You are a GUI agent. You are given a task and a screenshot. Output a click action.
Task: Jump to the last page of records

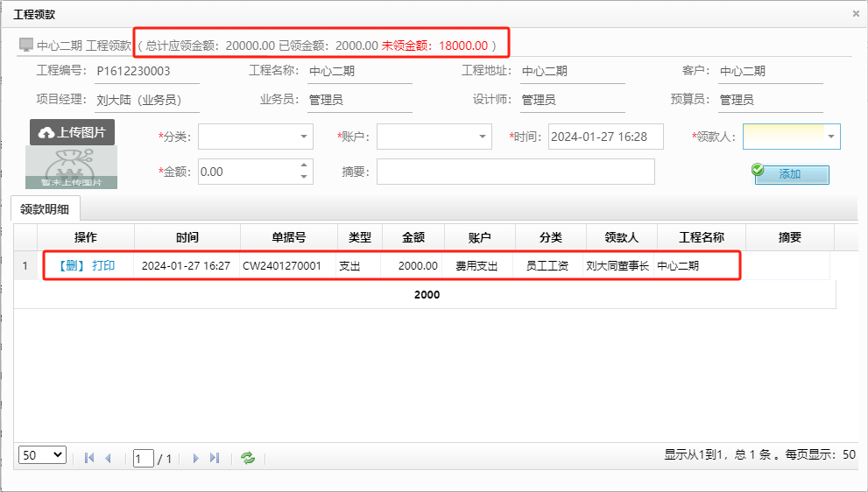[215, 458]
